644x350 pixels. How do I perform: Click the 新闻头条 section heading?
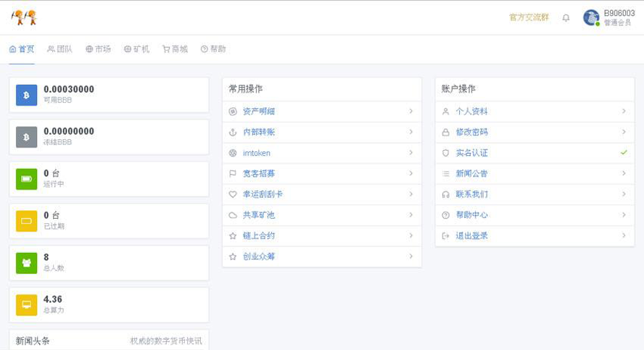(x=33, y=341)
